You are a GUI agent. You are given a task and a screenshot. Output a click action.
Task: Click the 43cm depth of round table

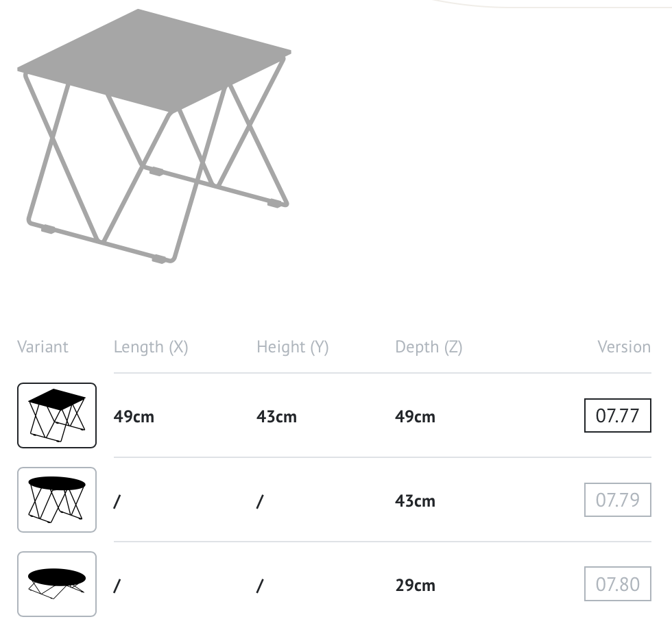pos(415,501)
